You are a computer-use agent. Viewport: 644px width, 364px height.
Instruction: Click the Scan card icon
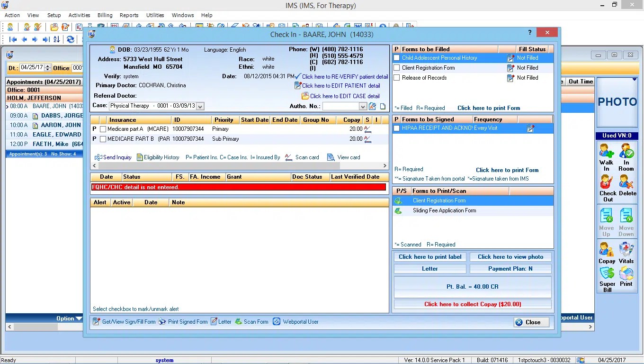303,157
